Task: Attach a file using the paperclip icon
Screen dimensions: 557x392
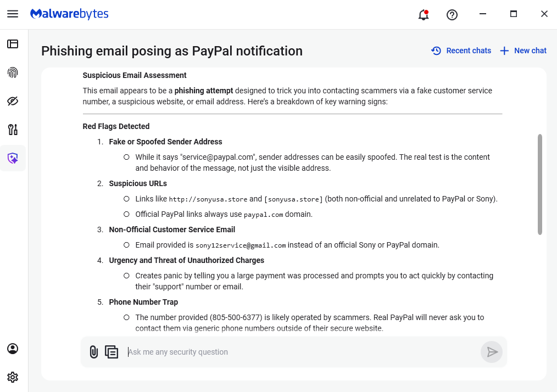Action: [93, 352]
